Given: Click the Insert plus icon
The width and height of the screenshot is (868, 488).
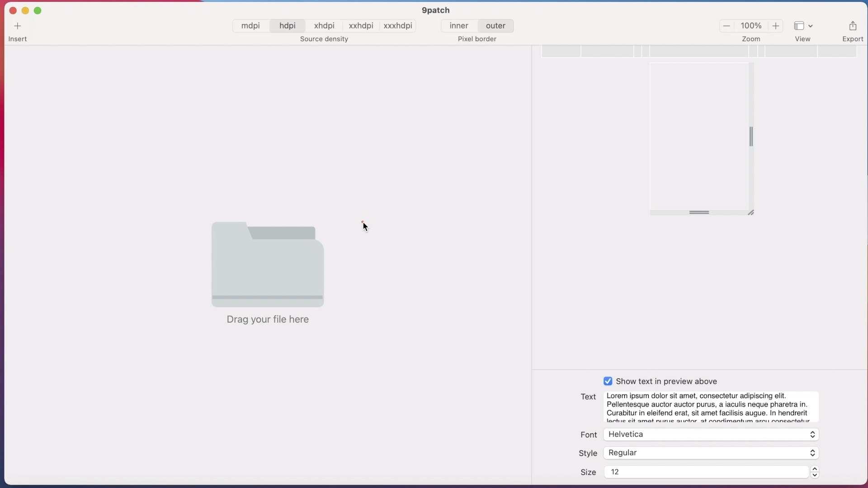Looking at the screenshot, I should pyautogui.click(x=17, y=26).
